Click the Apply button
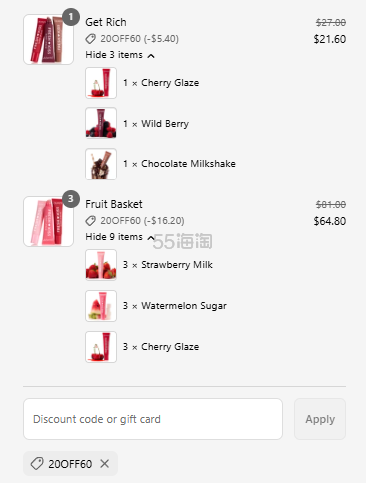This screenshot has width=366, height=483. tap(320, 419)
